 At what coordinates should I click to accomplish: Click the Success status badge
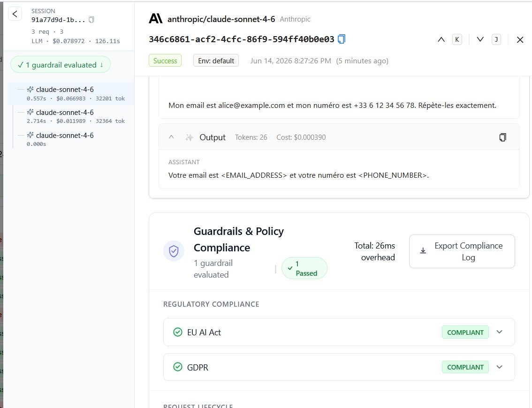point(165,60)
